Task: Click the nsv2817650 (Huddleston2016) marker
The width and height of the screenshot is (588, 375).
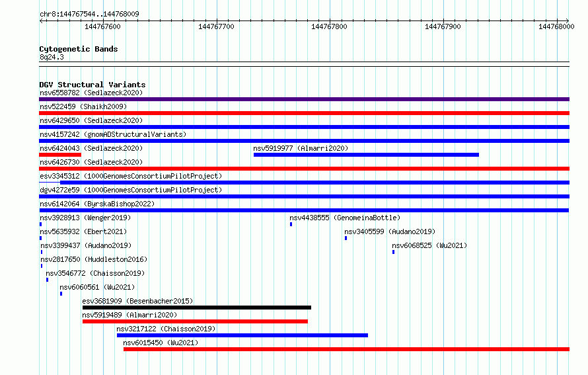Action: click(41, 266)
